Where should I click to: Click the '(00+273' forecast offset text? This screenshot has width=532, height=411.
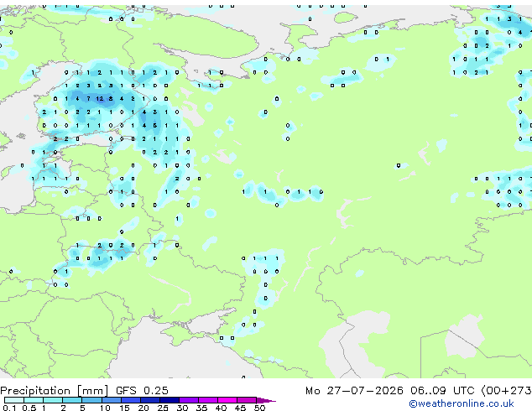coord(506,391)
